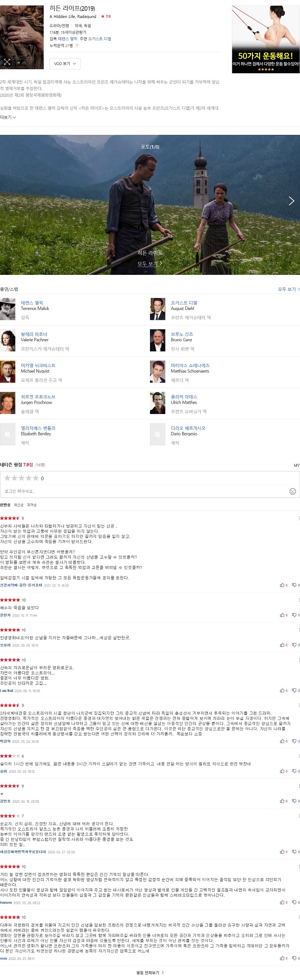The height and width of the screenshot is (980, 300).
Task: Open Bruno Ganz's portrait thumbnail
Action: 158,340
